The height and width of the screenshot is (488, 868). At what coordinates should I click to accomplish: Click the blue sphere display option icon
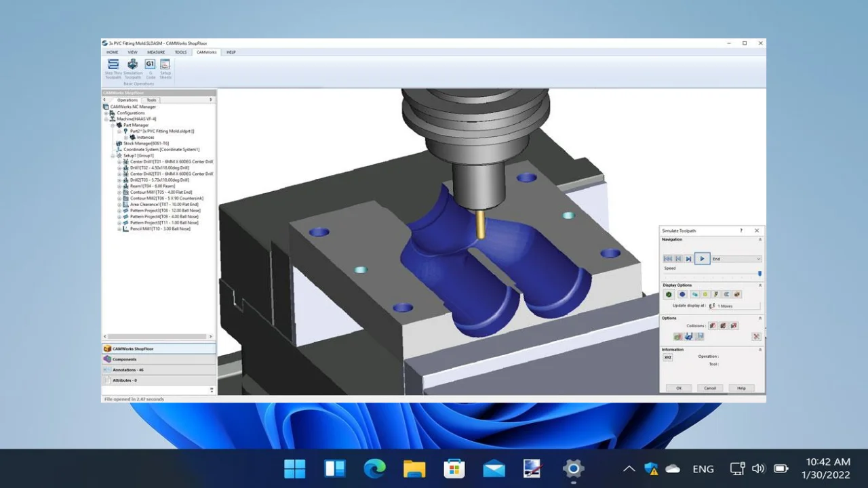click(x=682, y=295)
